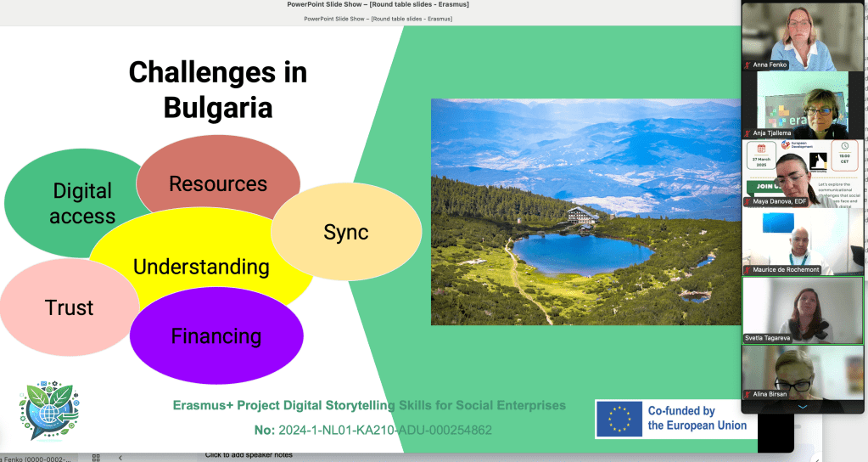Click the slide grid view icon in bottom bar
Screen dimensions: 868x462
click(96, 457)
